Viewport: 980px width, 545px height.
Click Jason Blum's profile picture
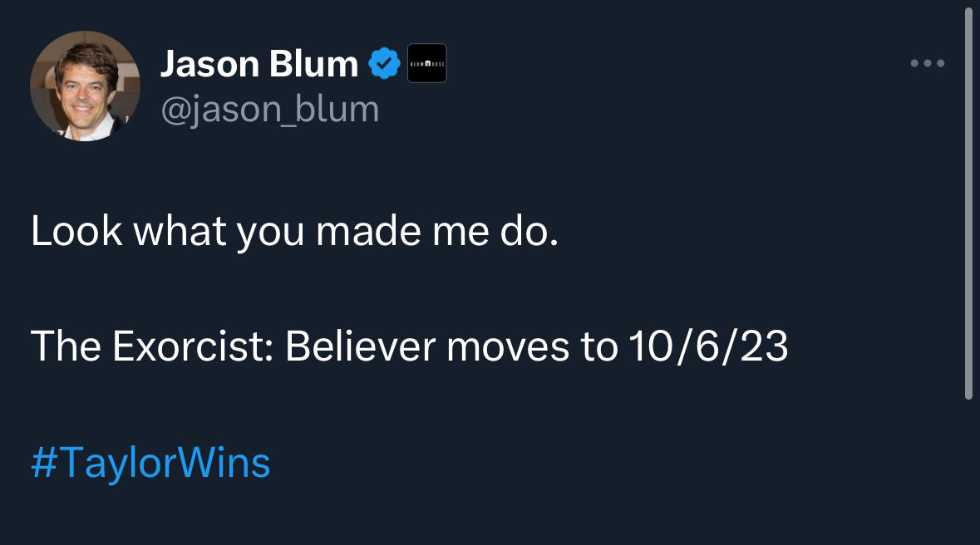coord(85,86)
